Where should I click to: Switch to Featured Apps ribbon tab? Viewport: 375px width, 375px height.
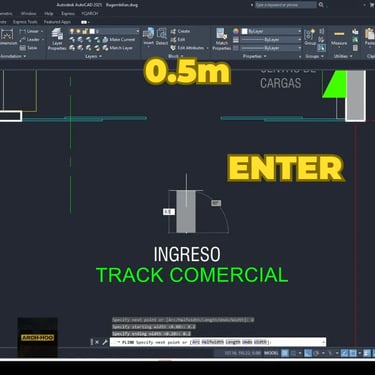[x=57, y=22]
